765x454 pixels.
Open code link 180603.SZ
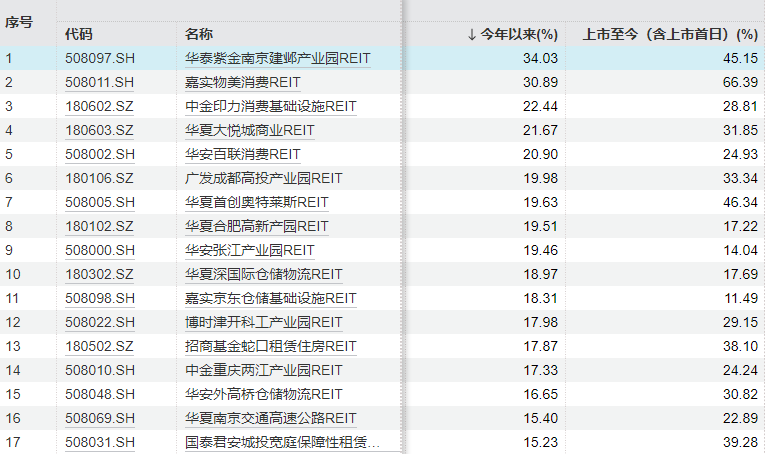click(x=100, y=130)
